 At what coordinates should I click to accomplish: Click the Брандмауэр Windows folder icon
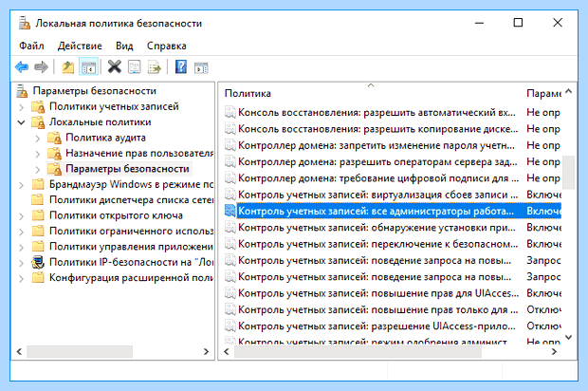coord(38,185)
